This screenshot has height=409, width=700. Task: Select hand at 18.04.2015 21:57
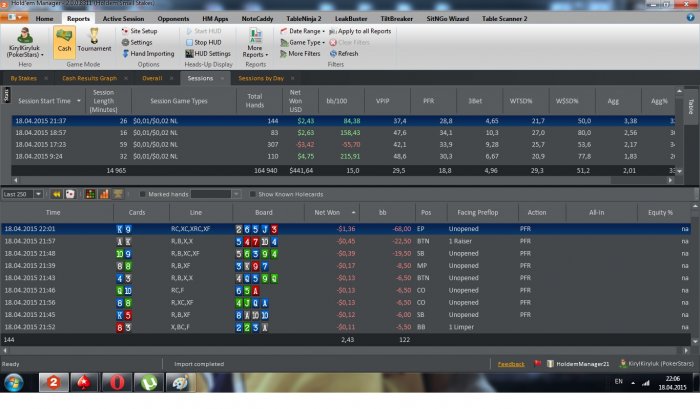coord(346,241)
